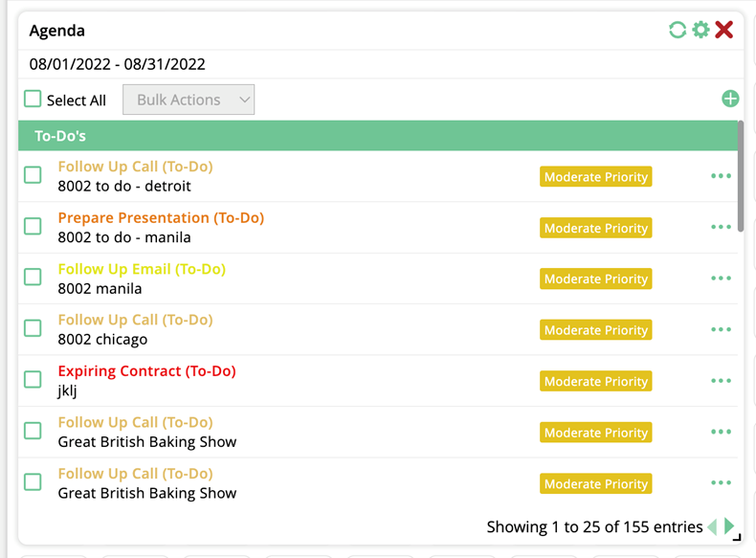Click the green plus add icon
Screen dimensions: 756x558
tap(730, 99)
